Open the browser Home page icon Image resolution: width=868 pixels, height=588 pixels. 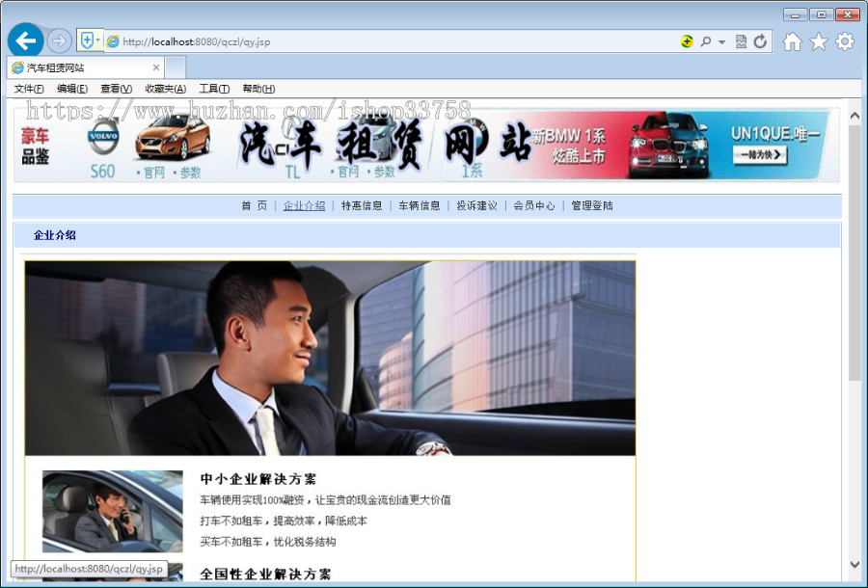(x=793, y=41)
